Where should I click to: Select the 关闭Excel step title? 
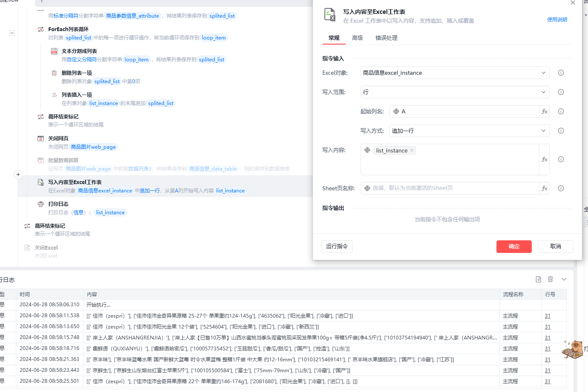point(46,248)
